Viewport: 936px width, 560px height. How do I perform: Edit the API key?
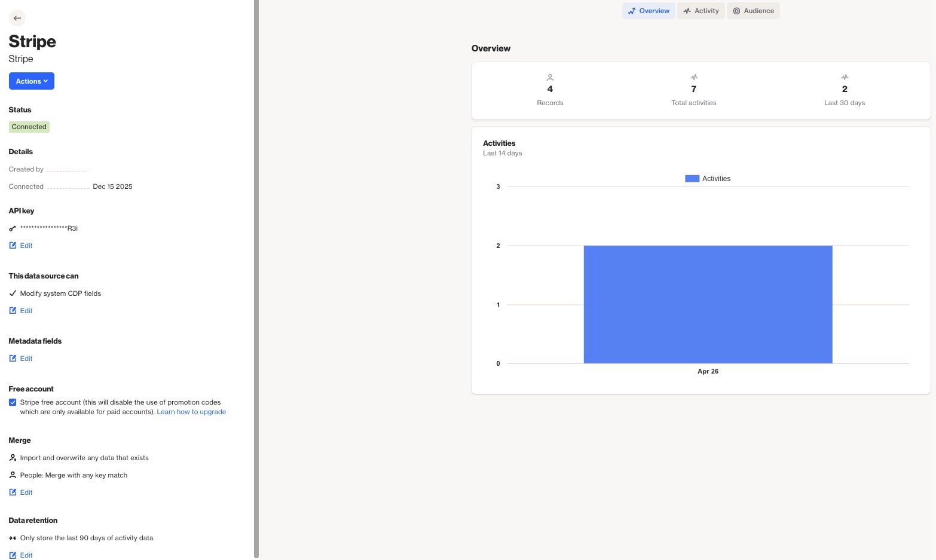[21, 246]
